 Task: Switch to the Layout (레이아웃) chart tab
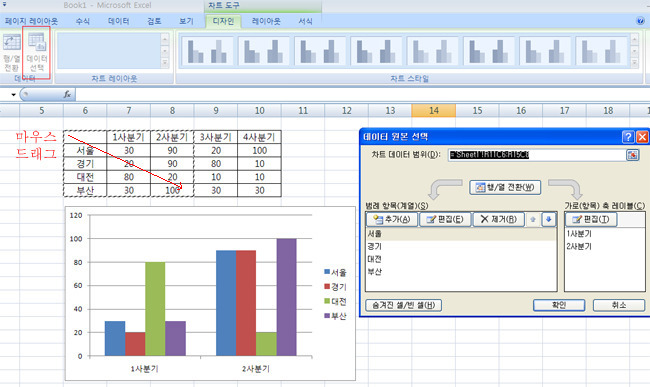[266, 21]
